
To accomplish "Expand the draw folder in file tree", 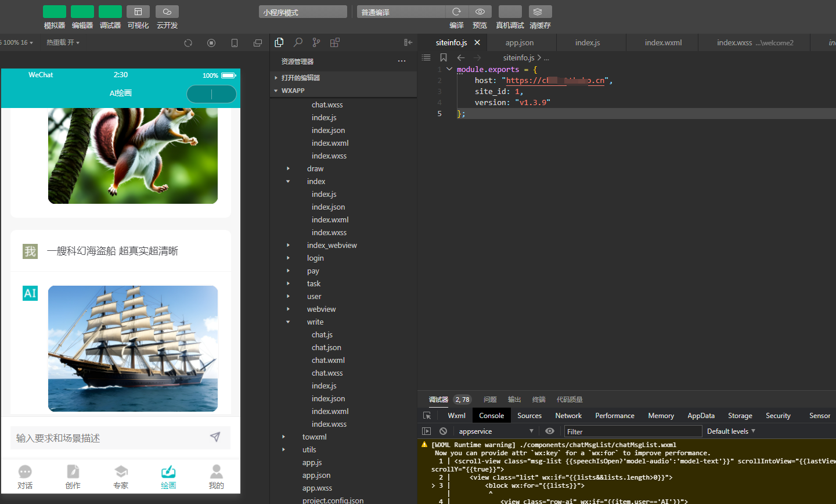I will pyautogui.click(x=315, y=169).
